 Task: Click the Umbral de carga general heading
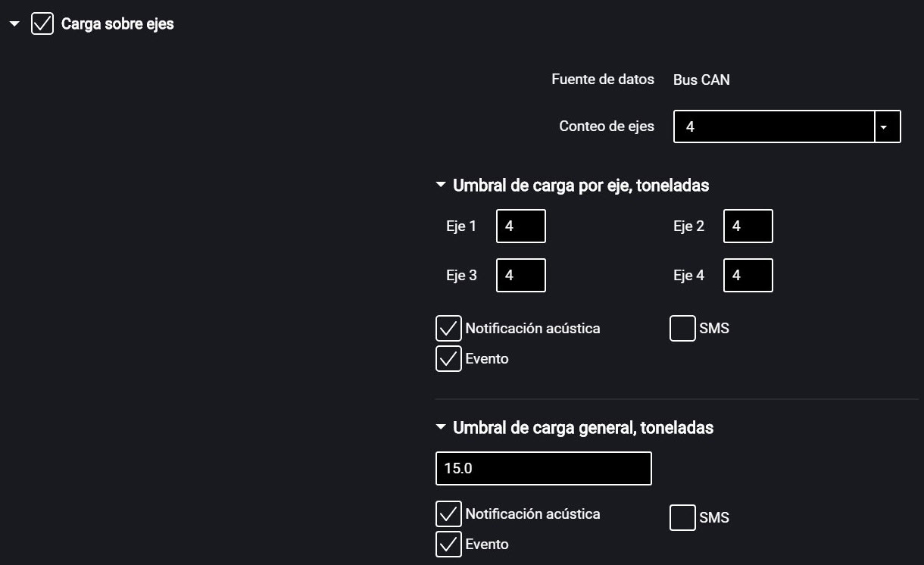[582, 427]
